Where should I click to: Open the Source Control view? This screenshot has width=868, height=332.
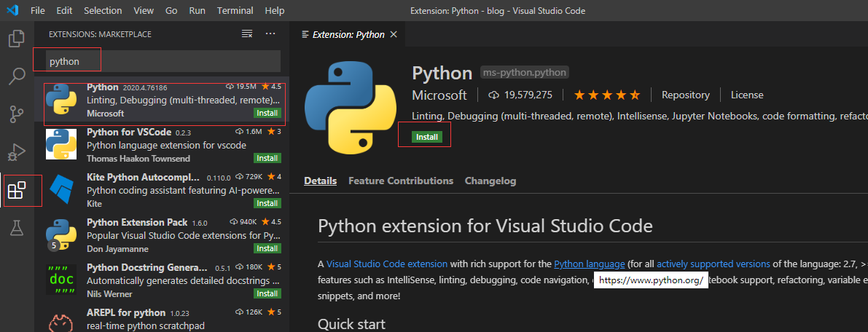tap(16, 114)
